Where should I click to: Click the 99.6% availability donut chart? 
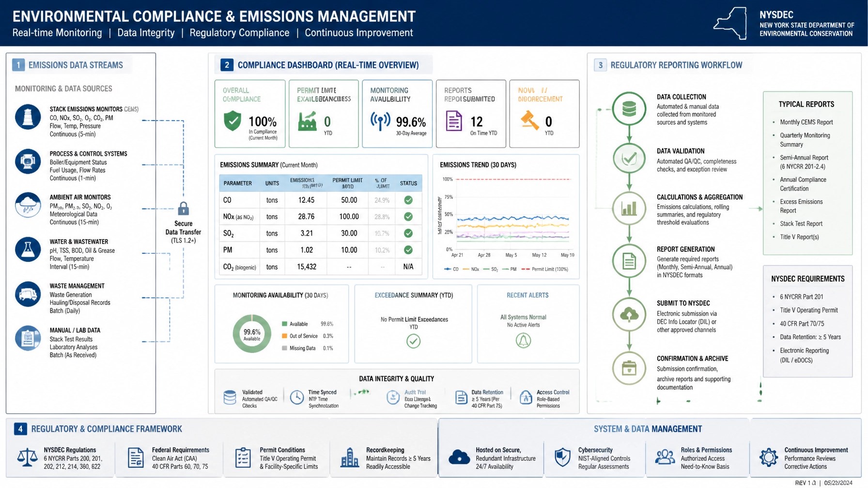(252, 334)
